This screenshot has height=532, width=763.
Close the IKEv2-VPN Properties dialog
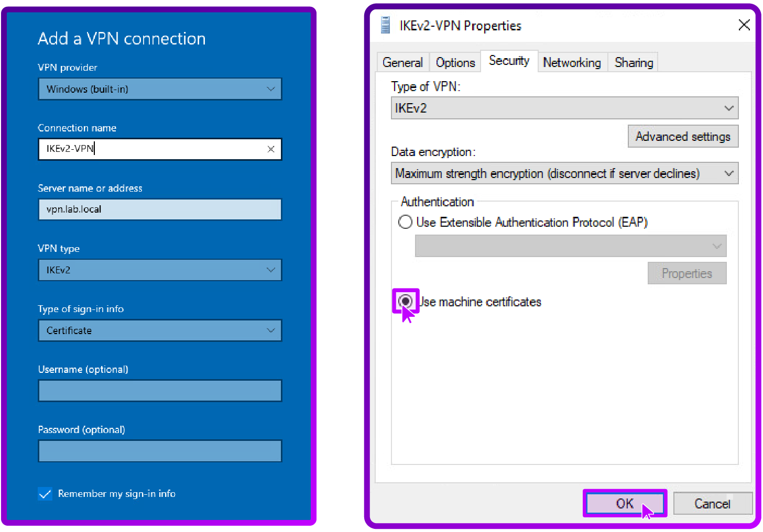(x=744, y=25)
